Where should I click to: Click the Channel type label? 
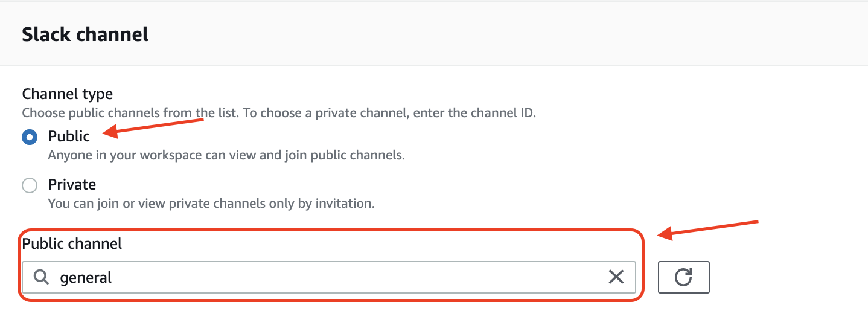click(68, 94)
